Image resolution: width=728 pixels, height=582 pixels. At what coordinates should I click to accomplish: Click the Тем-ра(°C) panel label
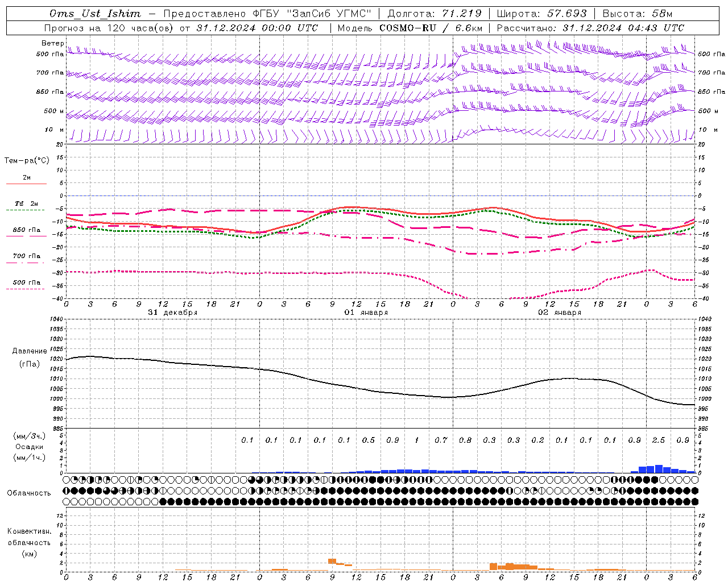(27, 160)
